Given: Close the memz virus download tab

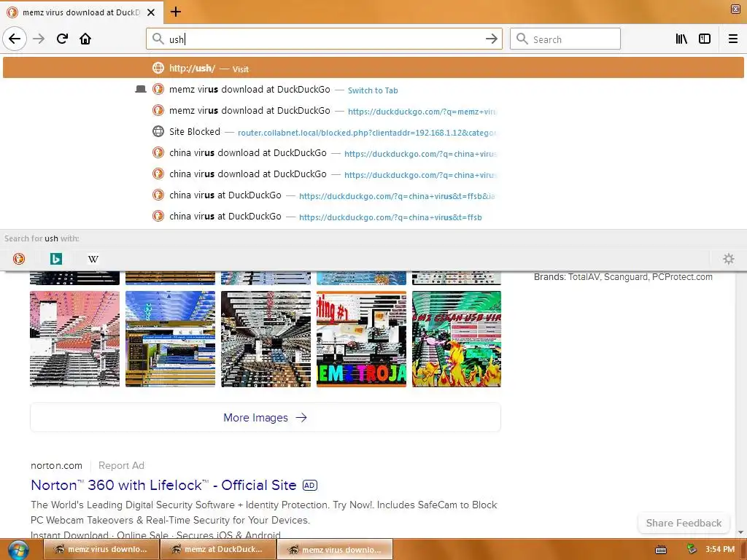Looking at the screenshot, I should [x=151, y=12].
